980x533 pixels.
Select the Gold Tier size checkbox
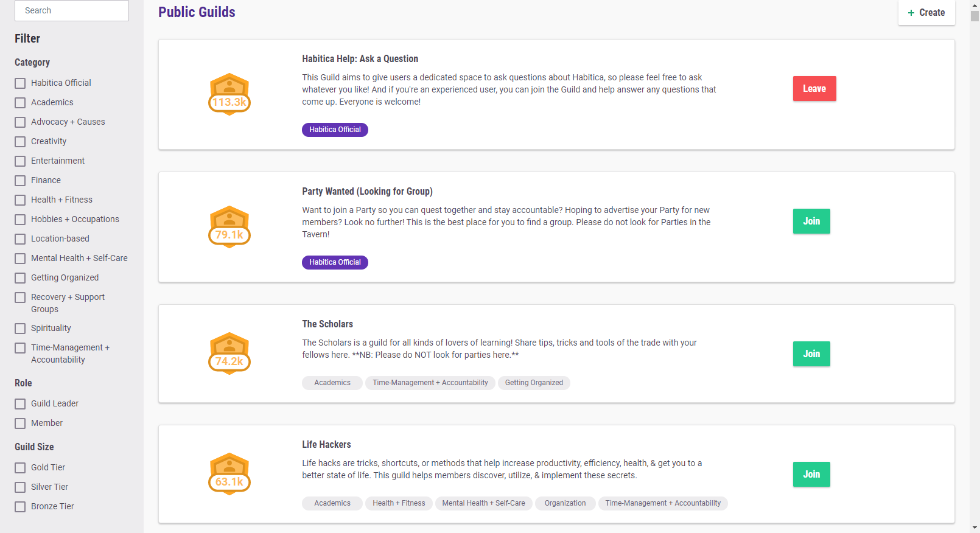(x=20, y=468)
